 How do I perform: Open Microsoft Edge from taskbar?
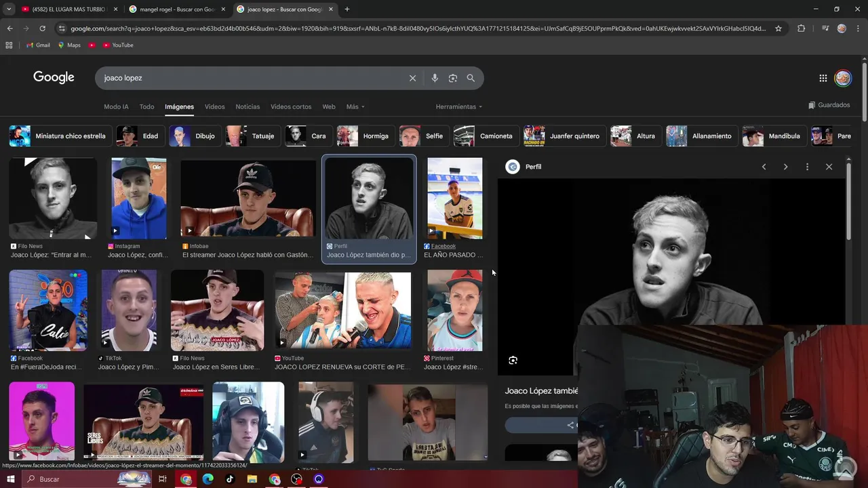[208, 479]
